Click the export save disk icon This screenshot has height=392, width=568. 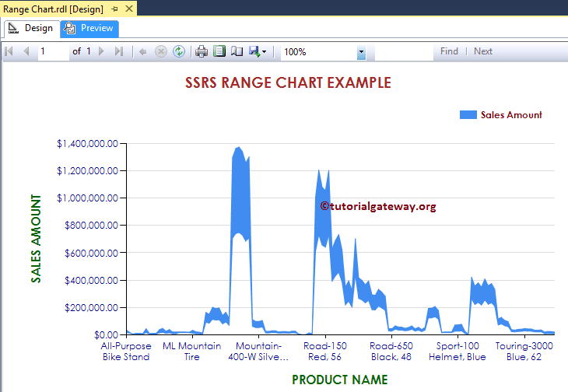[x=254, y=51]
